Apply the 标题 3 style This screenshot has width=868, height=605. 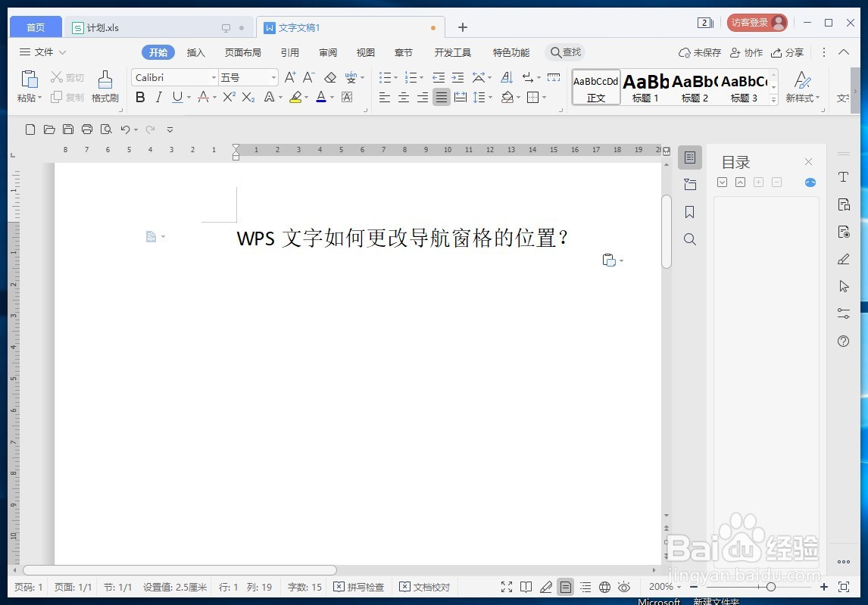pos(744,88)
